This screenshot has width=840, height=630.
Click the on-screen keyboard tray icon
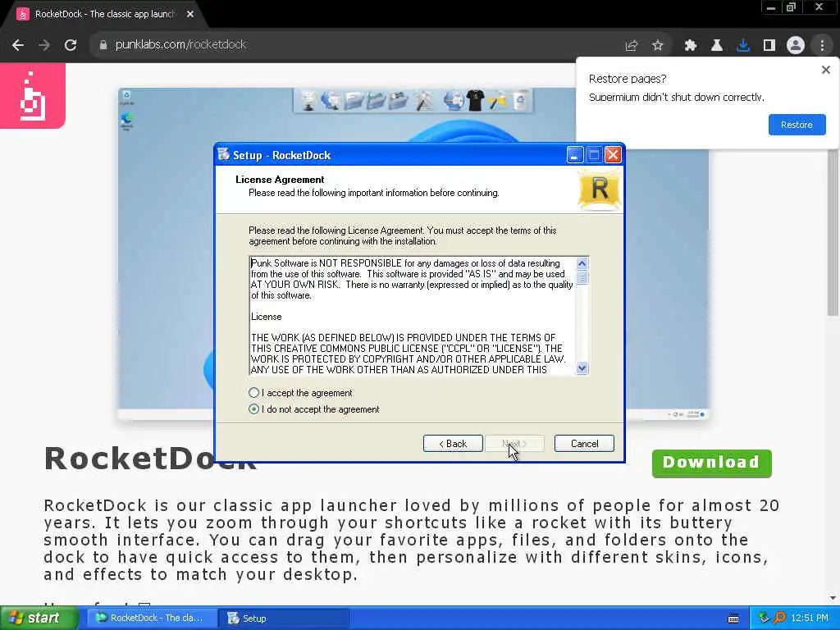[x=733, y=619]
